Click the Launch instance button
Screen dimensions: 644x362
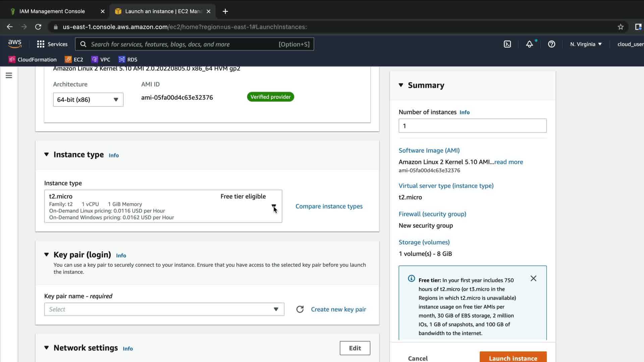513,358
